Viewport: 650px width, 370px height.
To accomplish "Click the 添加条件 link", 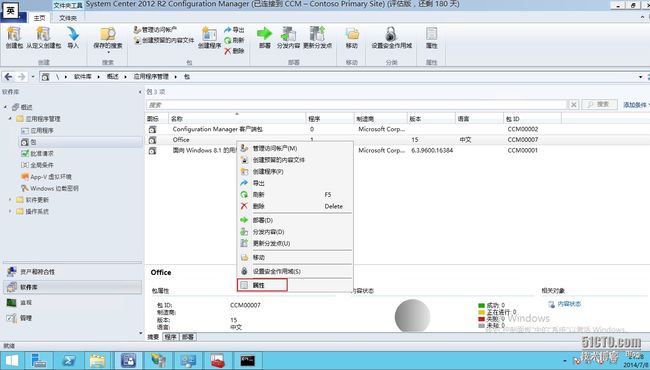I will point(635,105).
